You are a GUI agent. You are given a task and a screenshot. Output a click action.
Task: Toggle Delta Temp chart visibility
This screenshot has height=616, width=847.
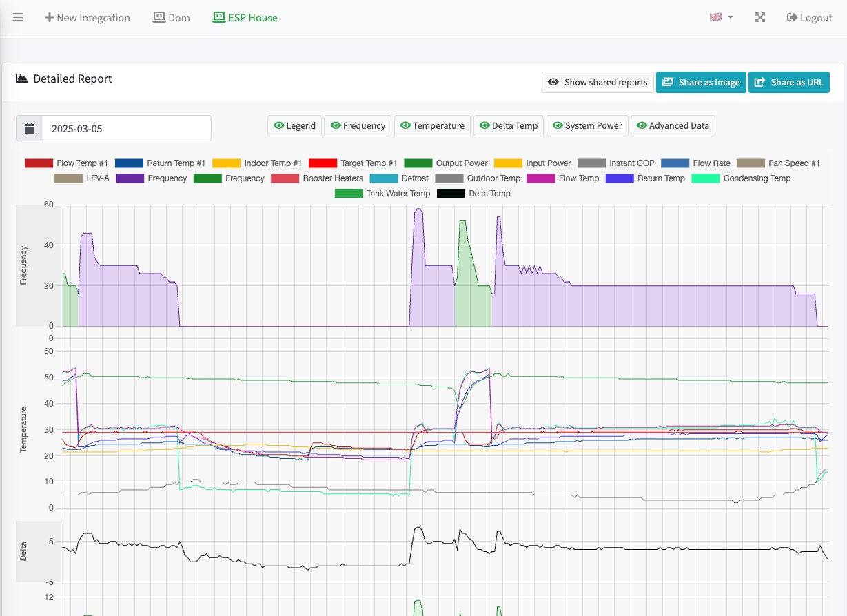coord(508,125)
